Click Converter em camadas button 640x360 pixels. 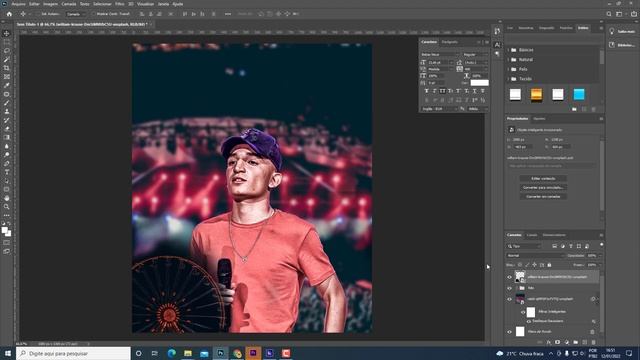point(543,196)
